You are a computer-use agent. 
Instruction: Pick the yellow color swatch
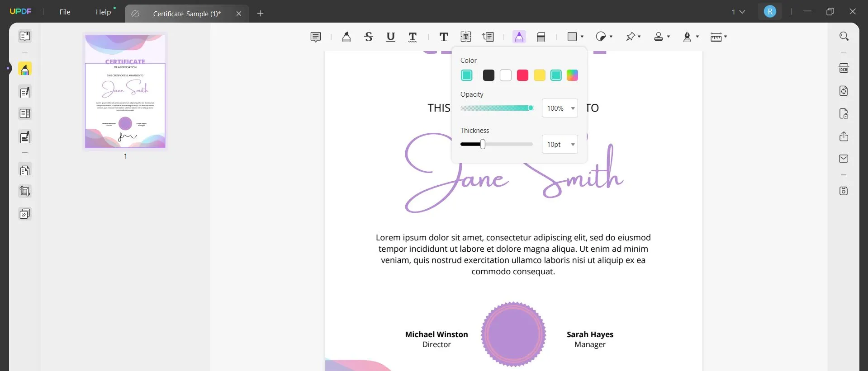(539, 75)
